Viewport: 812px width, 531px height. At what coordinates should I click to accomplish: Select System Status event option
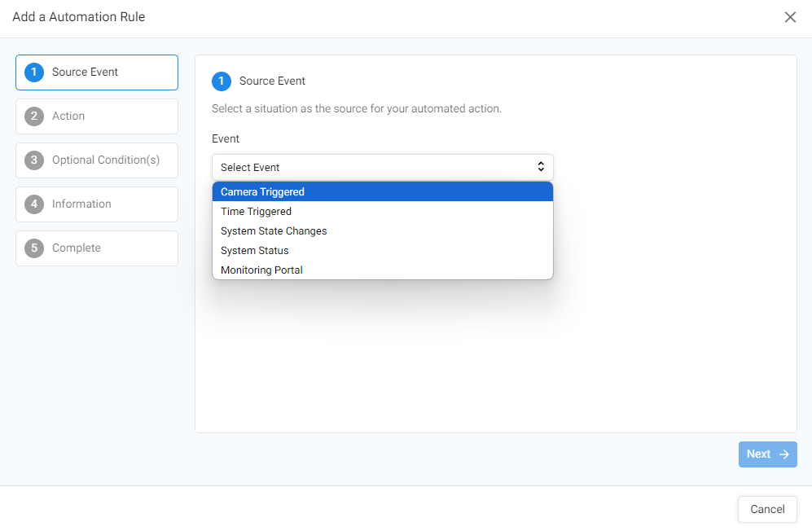382,251
